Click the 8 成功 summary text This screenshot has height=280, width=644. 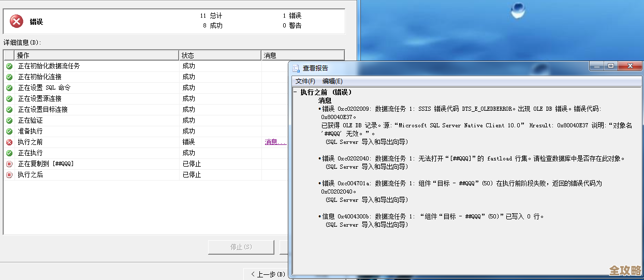pos(213,25)
